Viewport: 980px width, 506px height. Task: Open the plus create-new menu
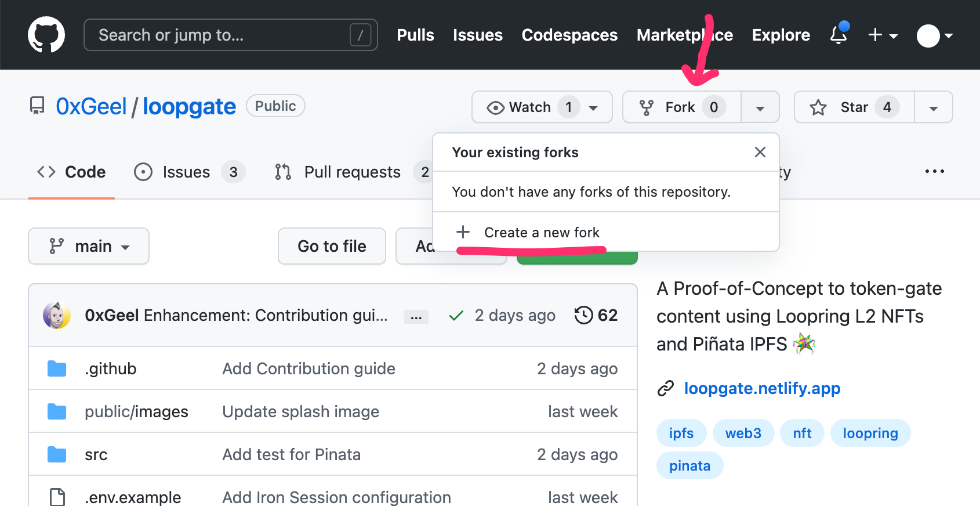pos(883,35)
